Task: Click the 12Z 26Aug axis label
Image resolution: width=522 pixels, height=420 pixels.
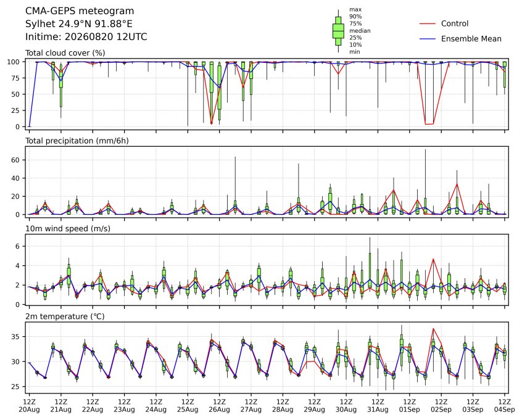Action: tap(220, 406)
